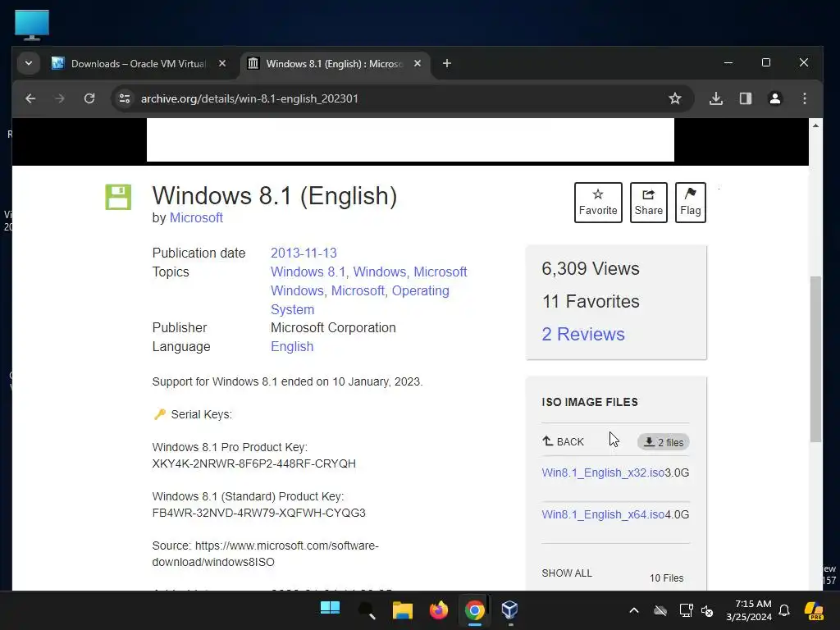The image size is (840, 630).
Task: Click the 11 Favorites text
Action: [591, 301]
